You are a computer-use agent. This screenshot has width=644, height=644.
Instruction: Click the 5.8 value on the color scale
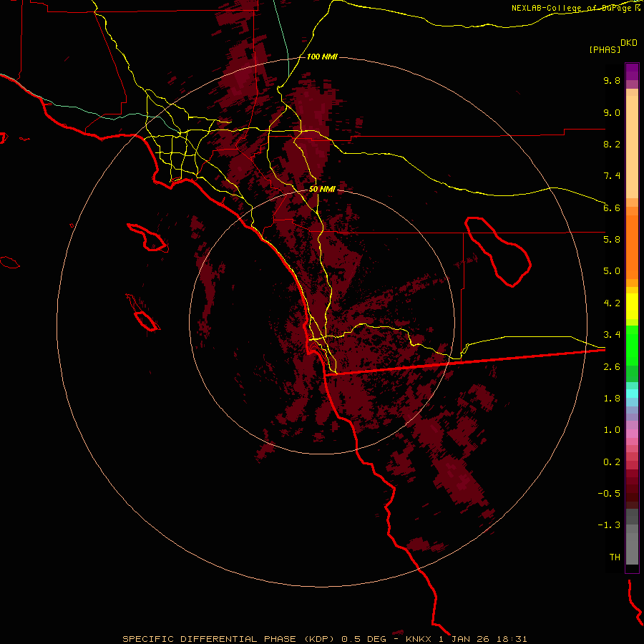612,240
